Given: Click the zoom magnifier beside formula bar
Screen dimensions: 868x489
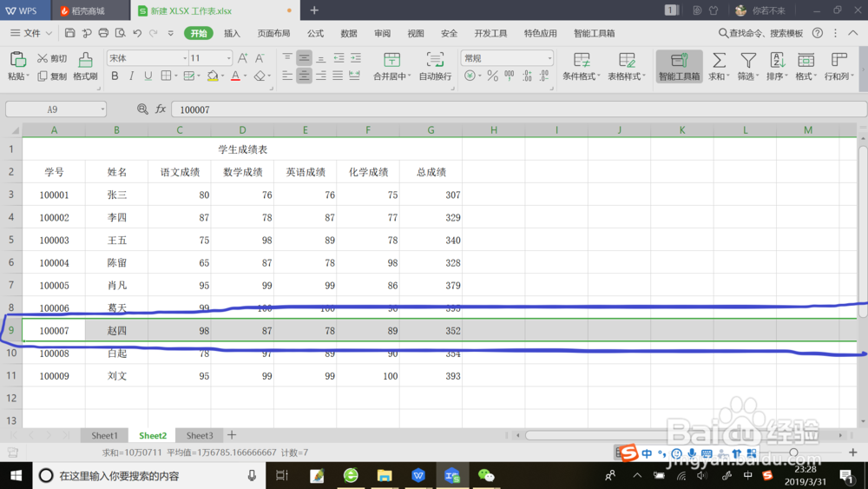Looking at the screenshot, I should click(142, 109).
